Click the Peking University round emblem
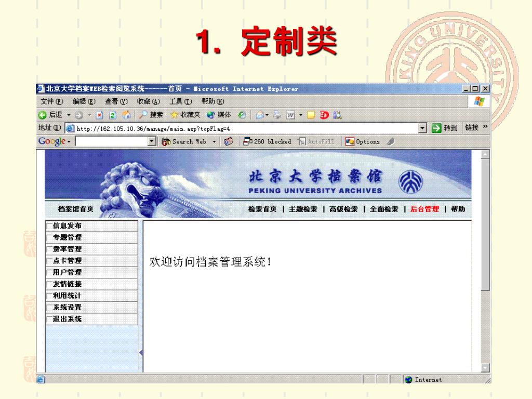The height and width of the screenshot is (399, 532). click(x=411, y=182)
